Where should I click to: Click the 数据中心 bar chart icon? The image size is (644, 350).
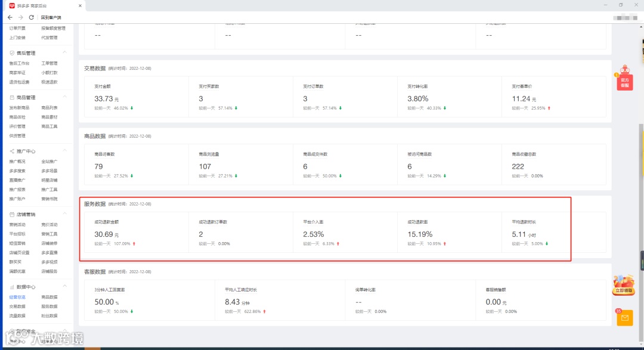tap(12, 287)
